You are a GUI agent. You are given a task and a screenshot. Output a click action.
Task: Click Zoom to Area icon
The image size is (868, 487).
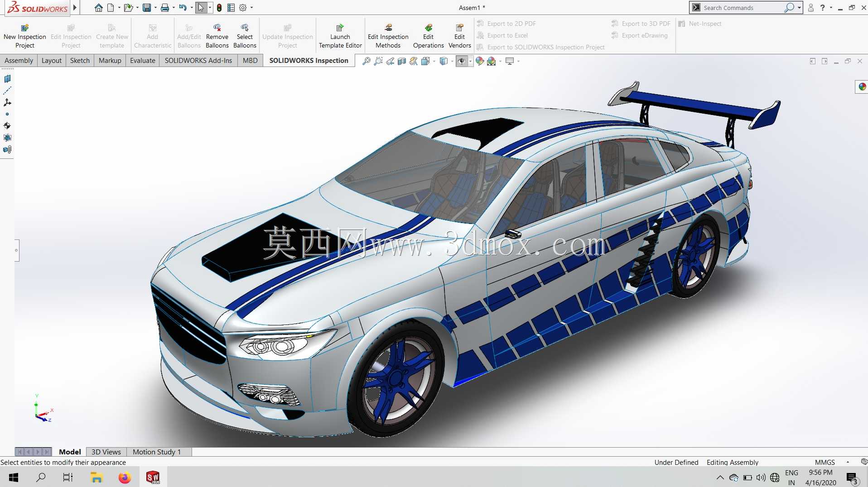[x=378, y=61]
